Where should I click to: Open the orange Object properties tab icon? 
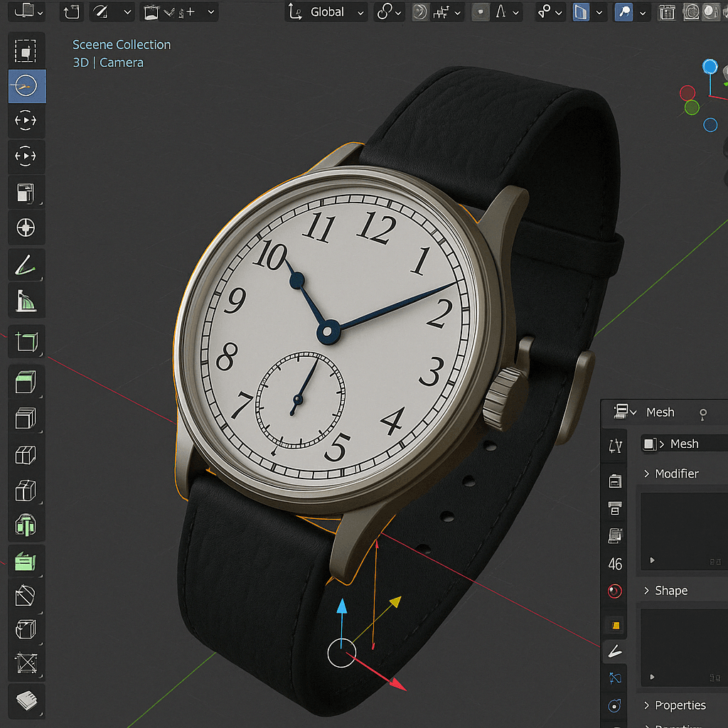click(615, 626)
